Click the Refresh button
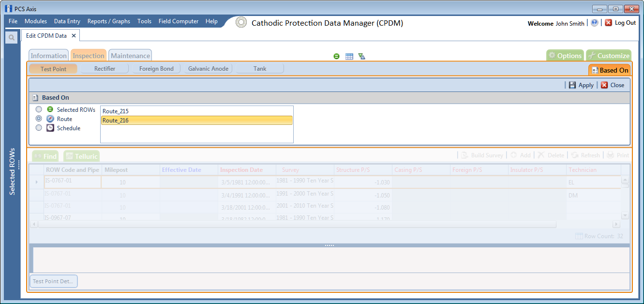This screenshot has width=644, height=304. (x=586, y=155)
